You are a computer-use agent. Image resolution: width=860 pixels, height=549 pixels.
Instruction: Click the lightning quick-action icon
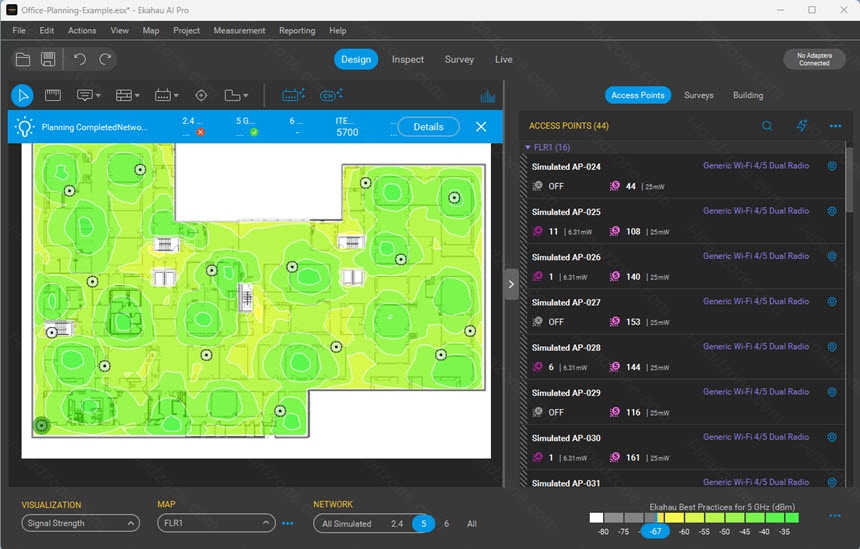(801, 126)
